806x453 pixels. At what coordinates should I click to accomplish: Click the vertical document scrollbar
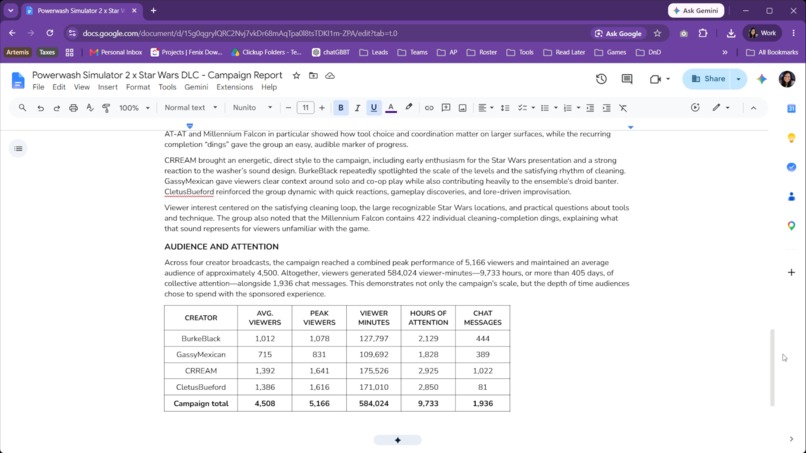coord(772,368)
